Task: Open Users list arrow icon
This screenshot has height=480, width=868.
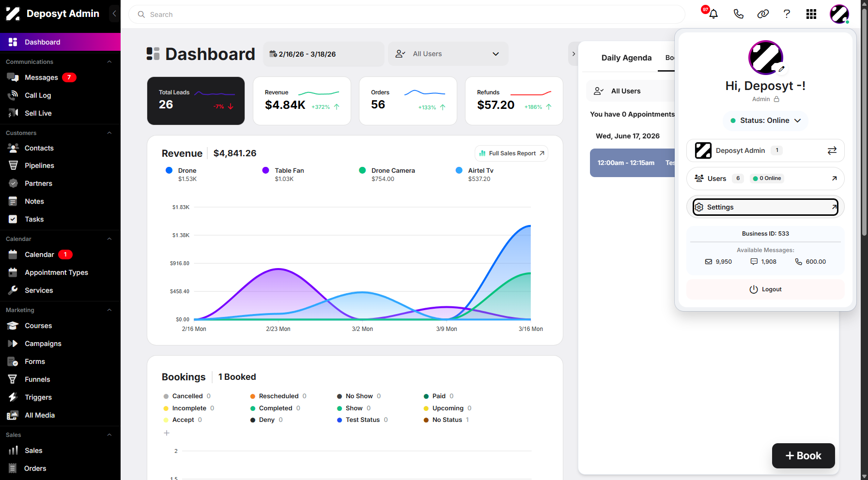Action: (x=834, y=179)
